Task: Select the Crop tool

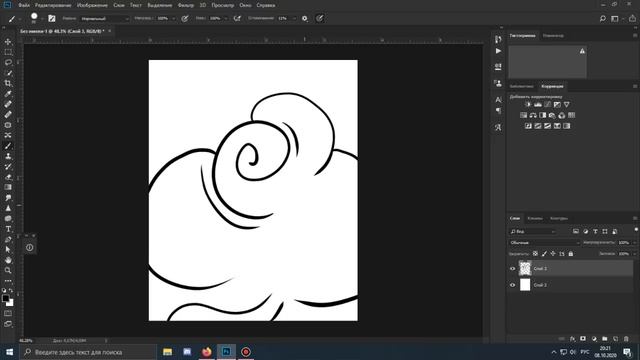Action: [8, 83]
